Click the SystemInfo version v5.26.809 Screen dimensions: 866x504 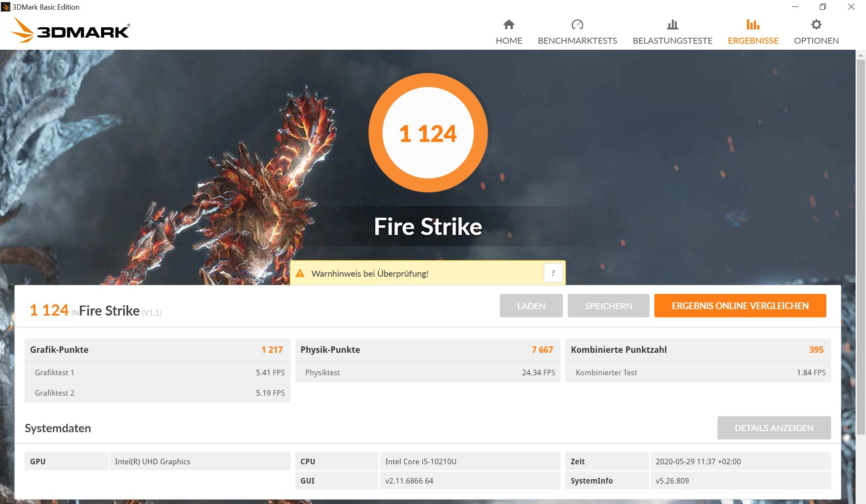tap(672, 481)
